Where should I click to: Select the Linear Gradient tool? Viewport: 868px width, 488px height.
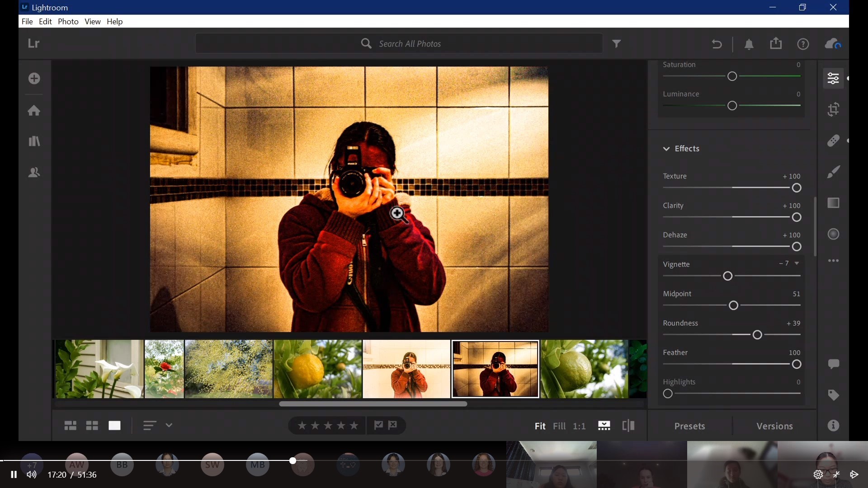pos(833,203)
